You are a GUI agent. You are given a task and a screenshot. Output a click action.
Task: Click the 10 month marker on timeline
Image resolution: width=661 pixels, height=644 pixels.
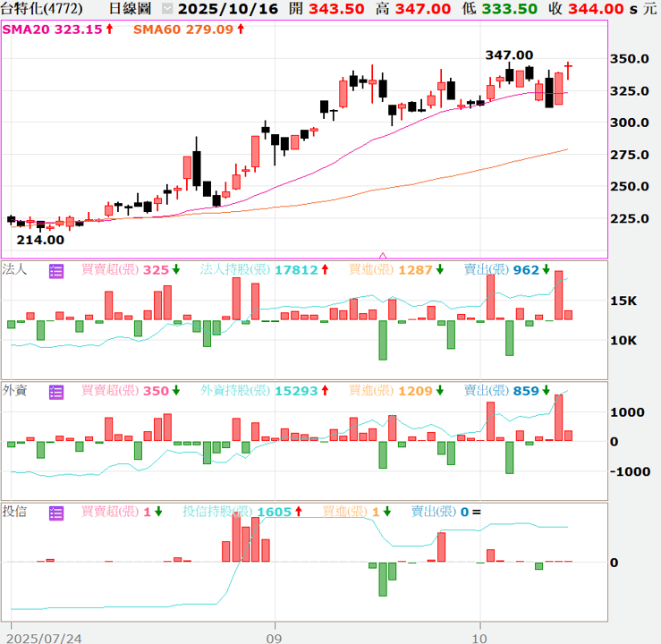tap(479, 638)
